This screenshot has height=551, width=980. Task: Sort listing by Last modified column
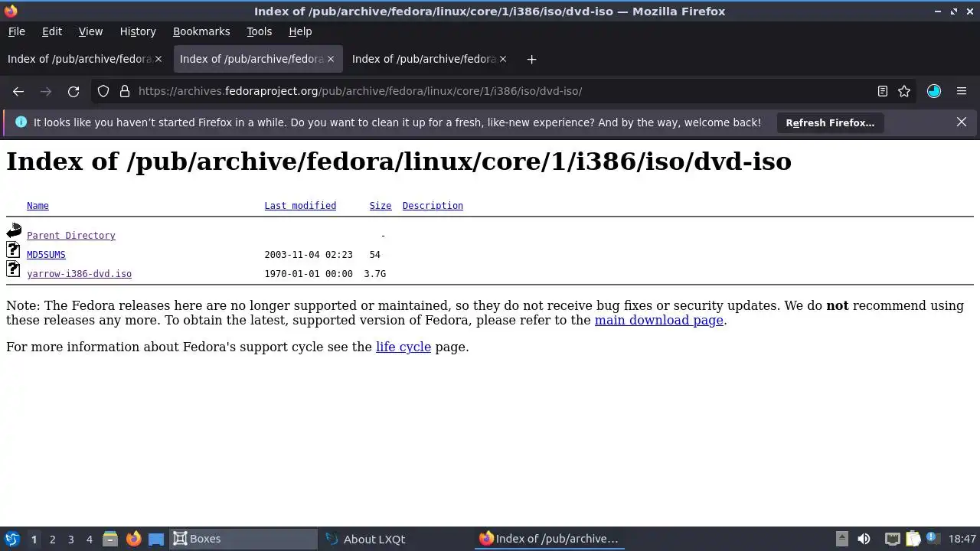tap(300, 206)
